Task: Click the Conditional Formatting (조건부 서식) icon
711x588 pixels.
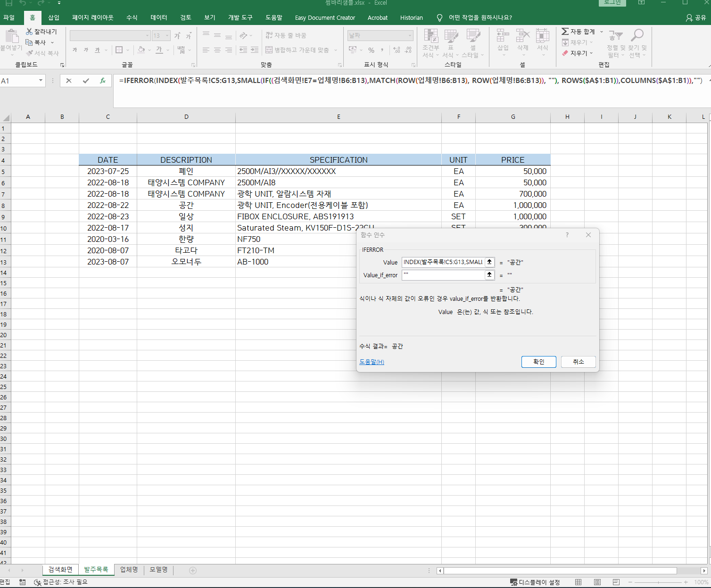Action: 431,36
